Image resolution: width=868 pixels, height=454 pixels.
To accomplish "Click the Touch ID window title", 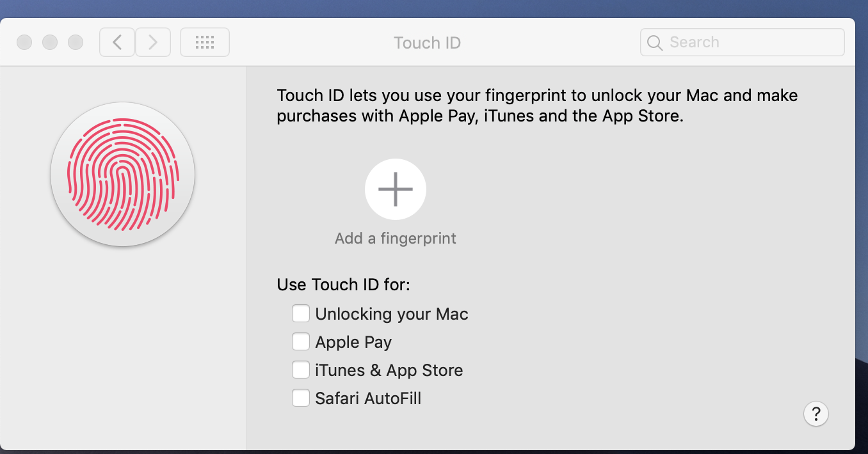I will click(427, 43).
